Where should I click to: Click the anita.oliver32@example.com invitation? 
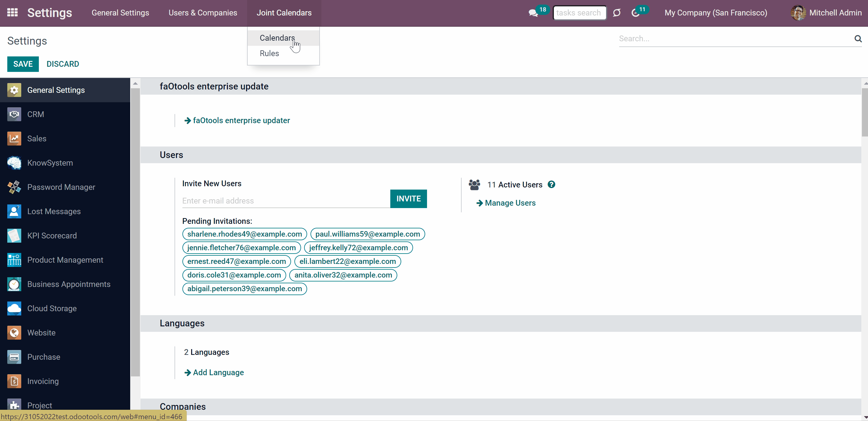[x=343, y=275]
